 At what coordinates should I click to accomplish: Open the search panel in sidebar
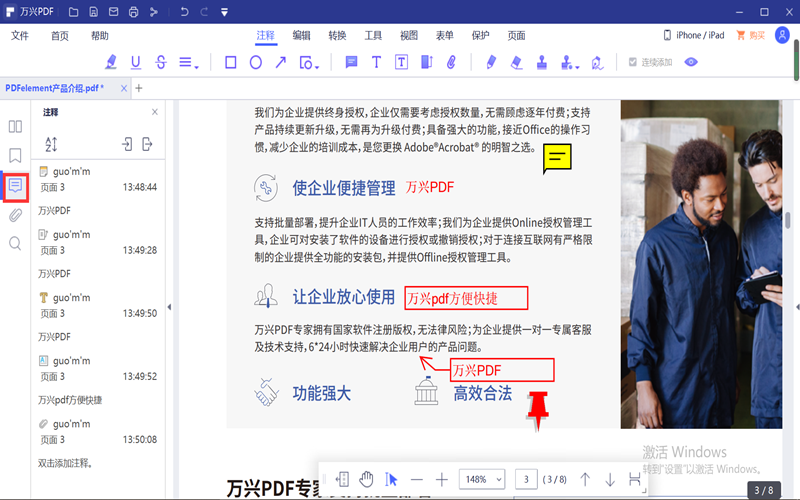[15, 243]
